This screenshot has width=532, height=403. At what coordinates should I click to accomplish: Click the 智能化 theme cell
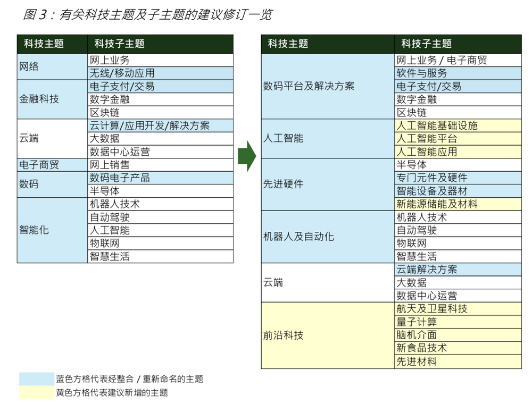pyautogui.click(x=52, y=230)
